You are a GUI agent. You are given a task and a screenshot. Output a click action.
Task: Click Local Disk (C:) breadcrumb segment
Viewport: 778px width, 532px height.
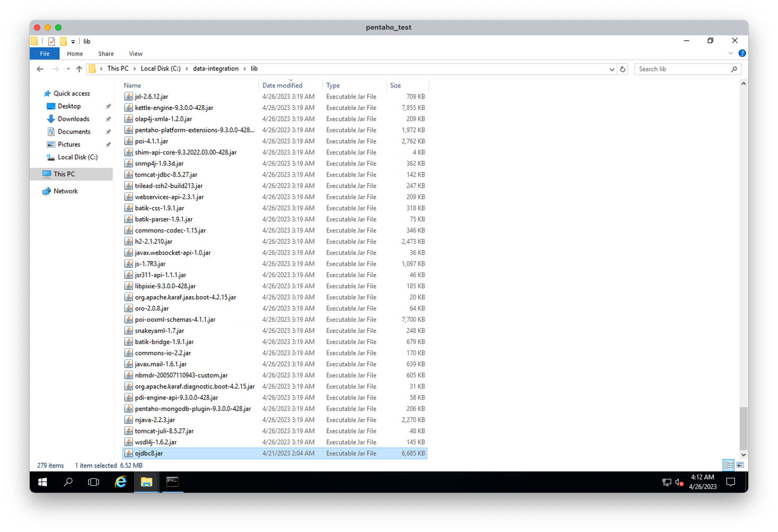coord(160,68)
